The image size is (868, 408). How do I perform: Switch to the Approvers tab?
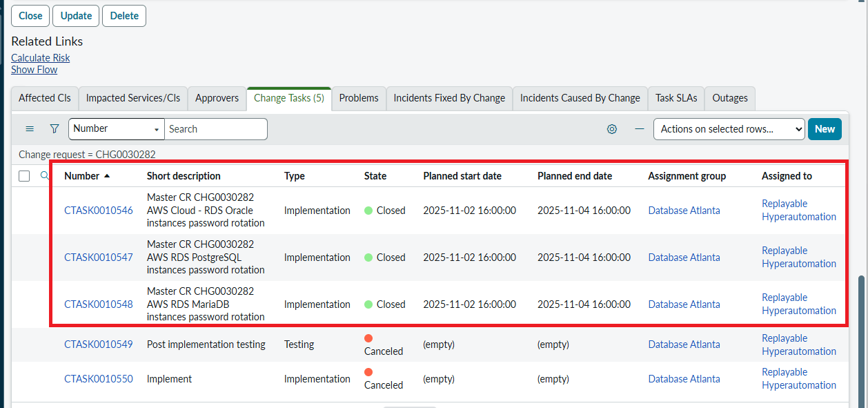(x=217, y=98)
